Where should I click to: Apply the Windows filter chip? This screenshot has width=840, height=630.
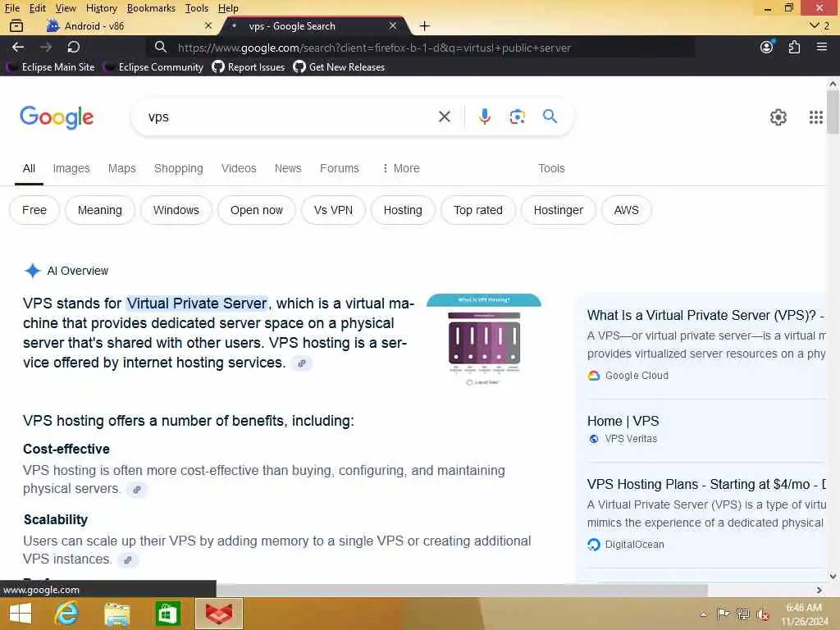tap(176, 210)
